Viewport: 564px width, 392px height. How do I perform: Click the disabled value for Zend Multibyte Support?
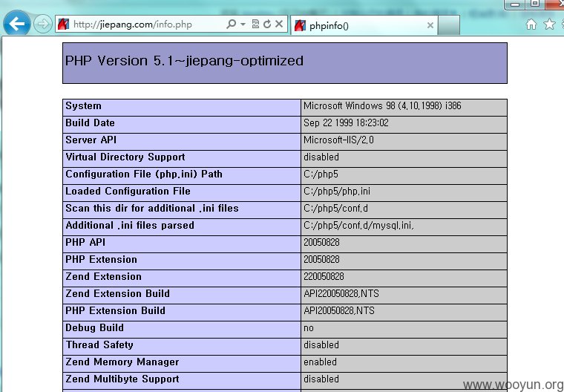click(x=321, y=379)
